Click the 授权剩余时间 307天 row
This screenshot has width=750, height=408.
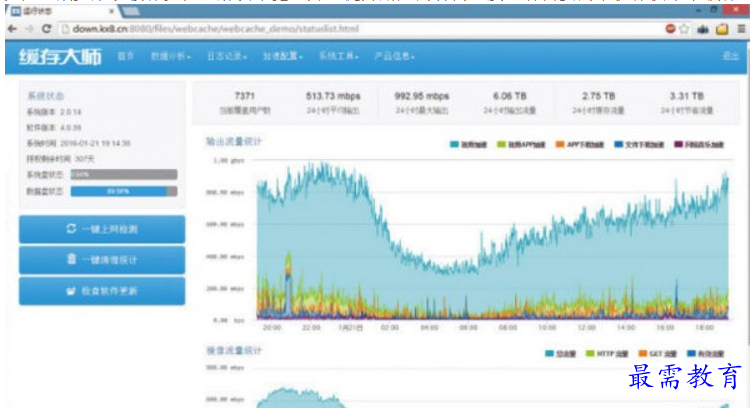tap(60, 159)
